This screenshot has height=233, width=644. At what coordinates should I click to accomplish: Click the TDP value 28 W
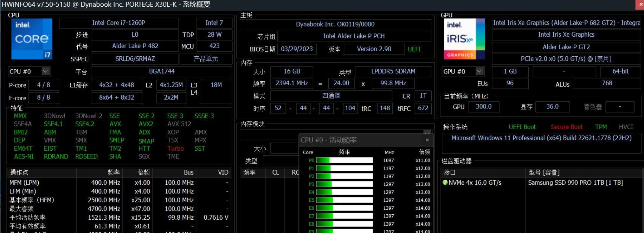[x=214, y=34]
